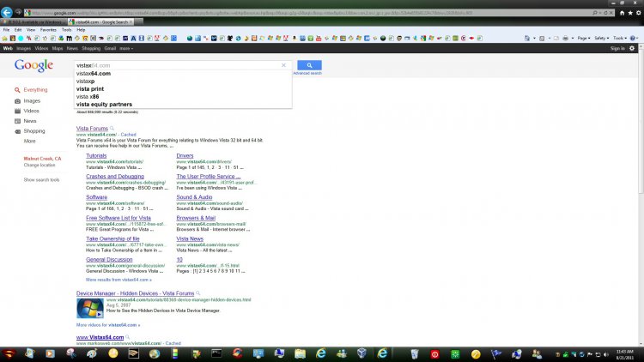Open Maps on Google top bar
This screenshot has width=644, height=362.
(x=58, y=48)
